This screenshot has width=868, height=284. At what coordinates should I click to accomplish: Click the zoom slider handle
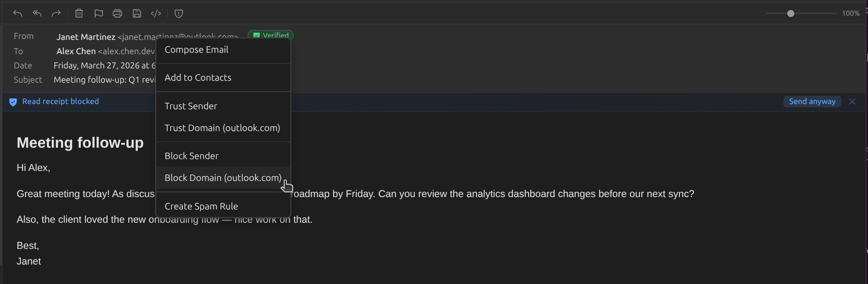[791, 13]
